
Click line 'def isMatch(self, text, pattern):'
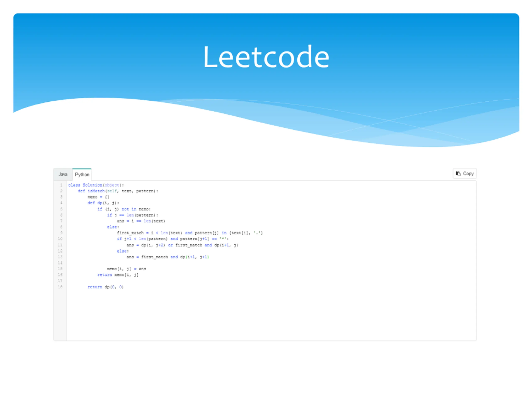tap(118, 191)
